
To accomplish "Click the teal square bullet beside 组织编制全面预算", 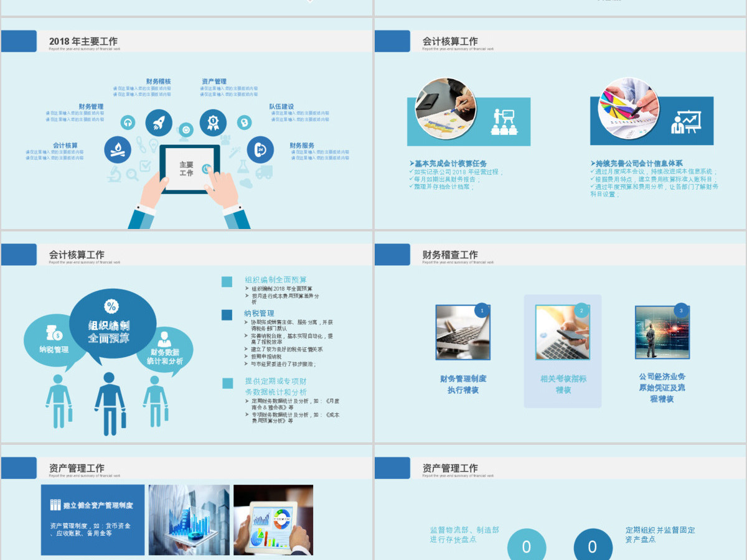I will coord(227,282).
